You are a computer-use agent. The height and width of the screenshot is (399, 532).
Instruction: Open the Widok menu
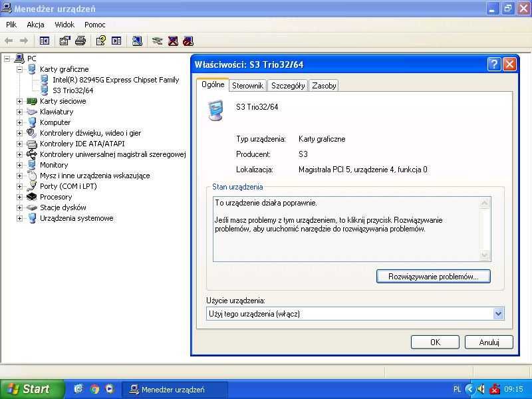[65, 25]
